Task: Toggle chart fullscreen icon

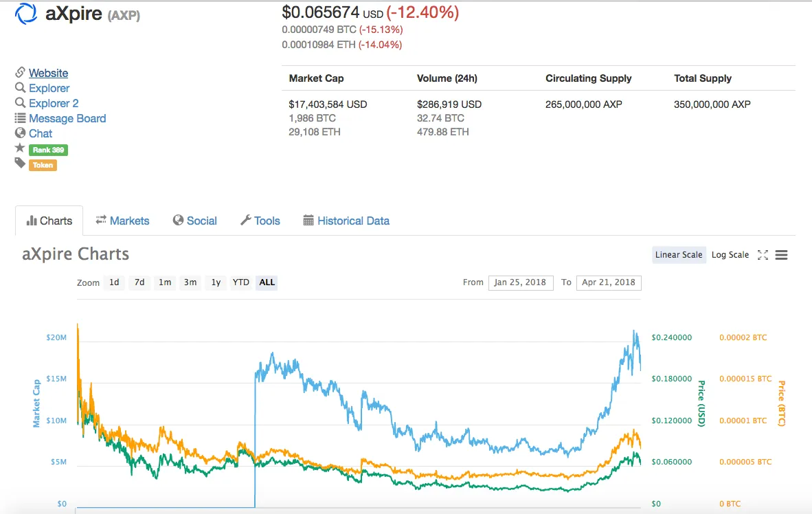Action: pyautogui.click(x=763, y=255)
